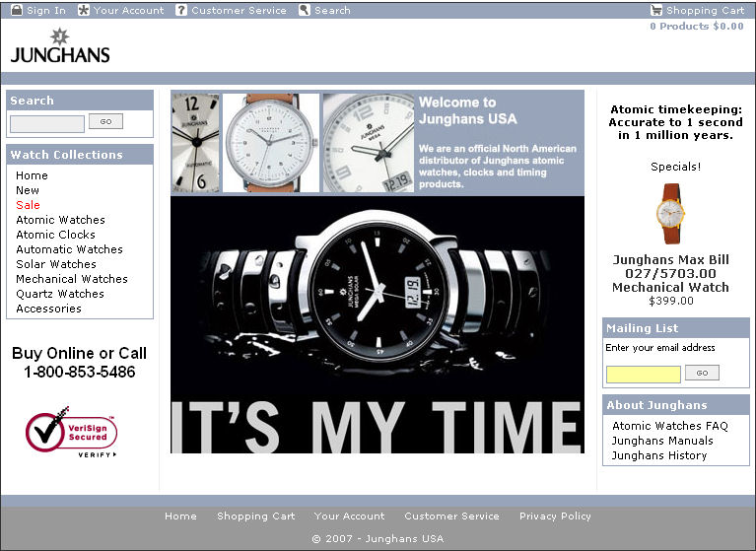Screen dimensions: 756x551
Task: Open the Solar Watches collection
Action: pyautogui.click(x=56, y=264)
